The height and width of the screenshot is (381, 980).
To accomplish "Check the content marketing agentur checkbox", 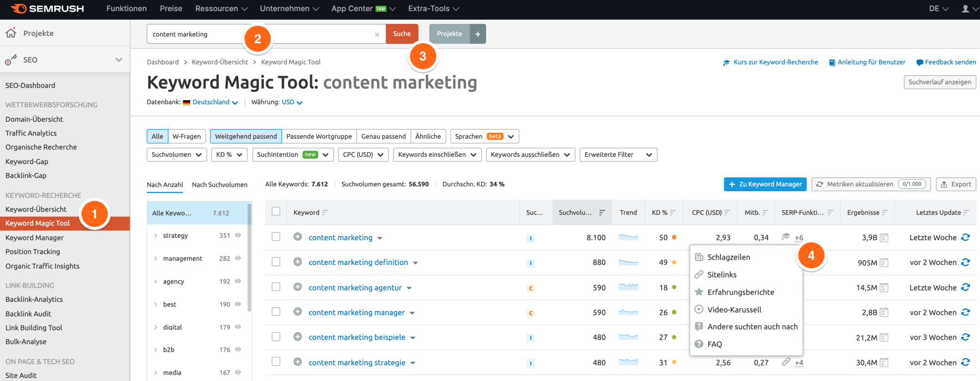I will click(x=276, y=287).
